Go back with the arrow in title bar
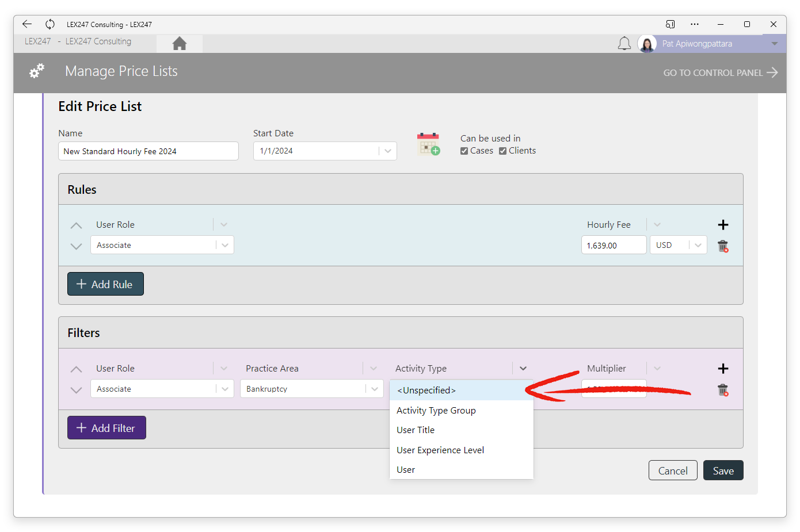The height and width of the screenshot is (532, 800). (27, 24)
